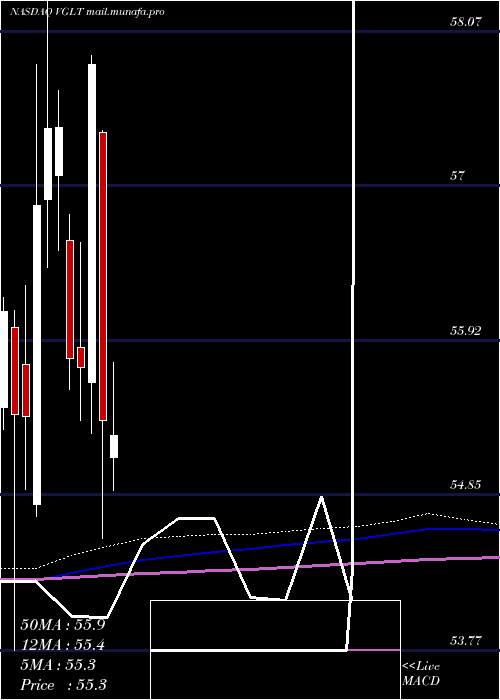Screen dimensions: 500x700
Task: Click the Price : 55.3 readout
Action: (x=63, y=685)
